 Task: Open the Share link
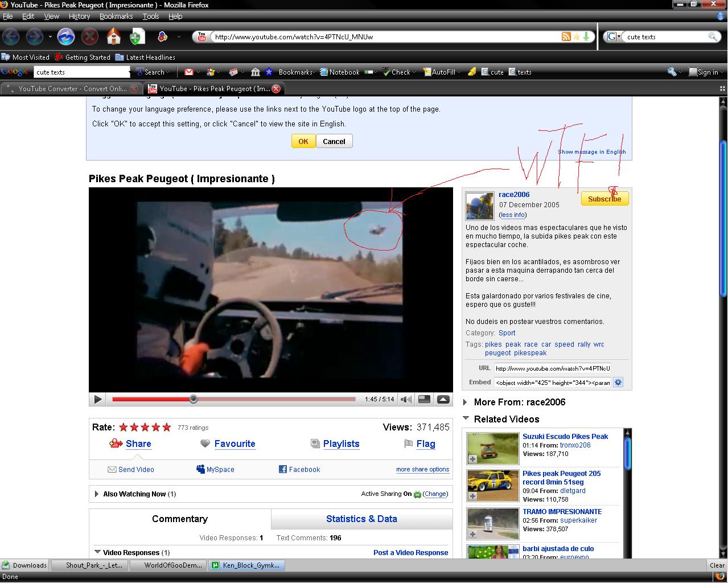pyautogui.click(x=138, y=444)
